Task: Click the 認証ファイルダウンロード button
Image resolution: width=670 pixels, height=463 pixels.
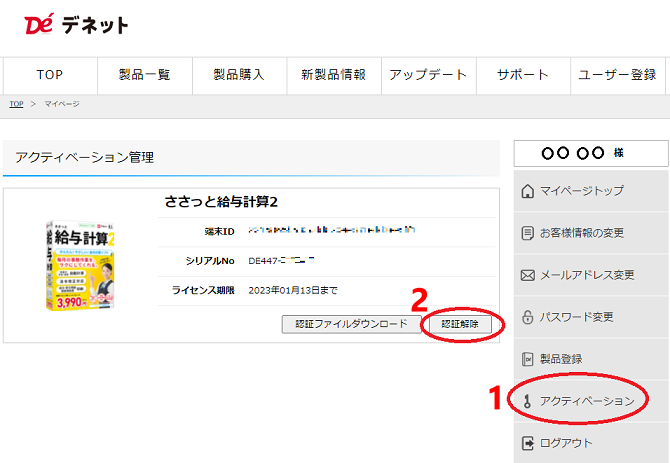Action: coord(352,324)
